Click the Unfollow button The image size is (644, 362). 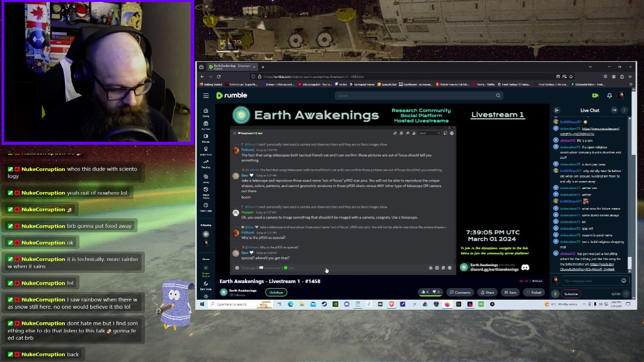point(276,292)
